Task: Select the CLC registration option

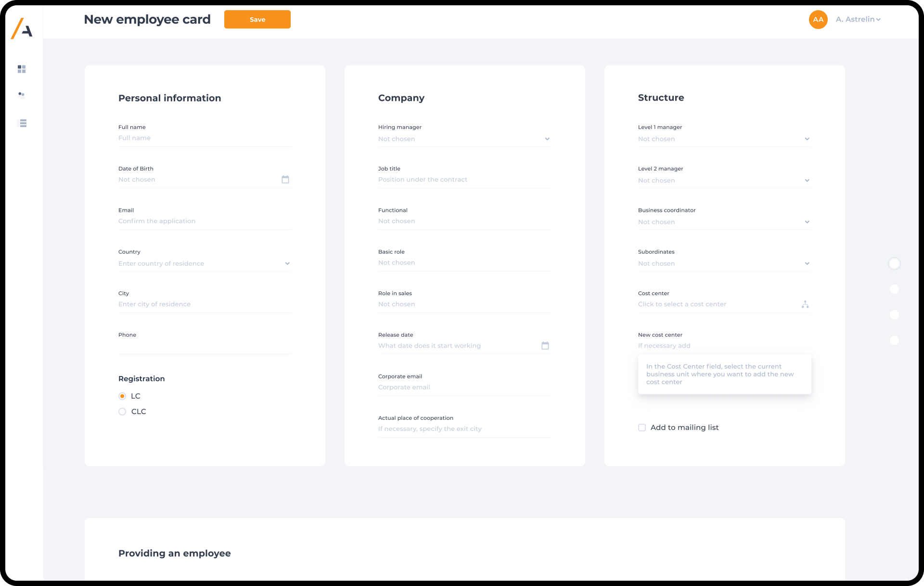Action: click(x=122, y=412)
